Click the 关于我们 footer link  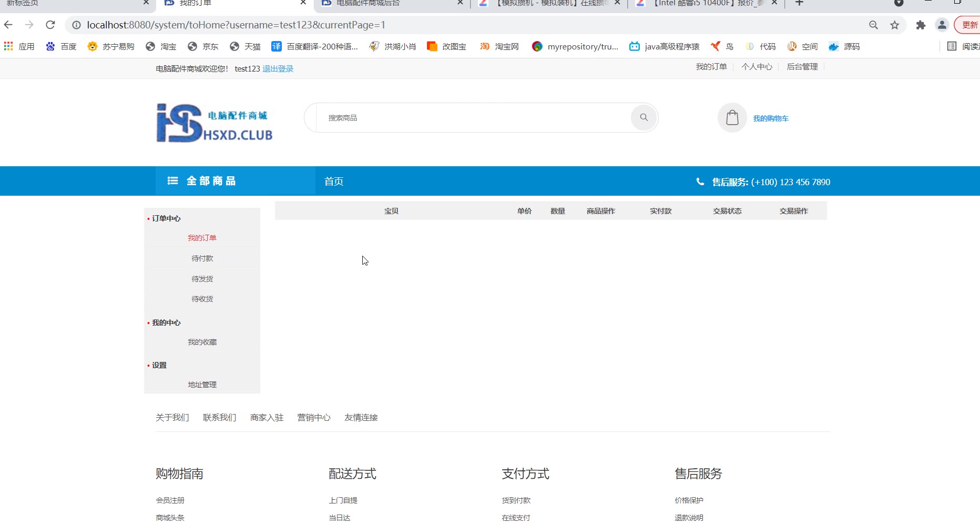[x=172, y=417]
